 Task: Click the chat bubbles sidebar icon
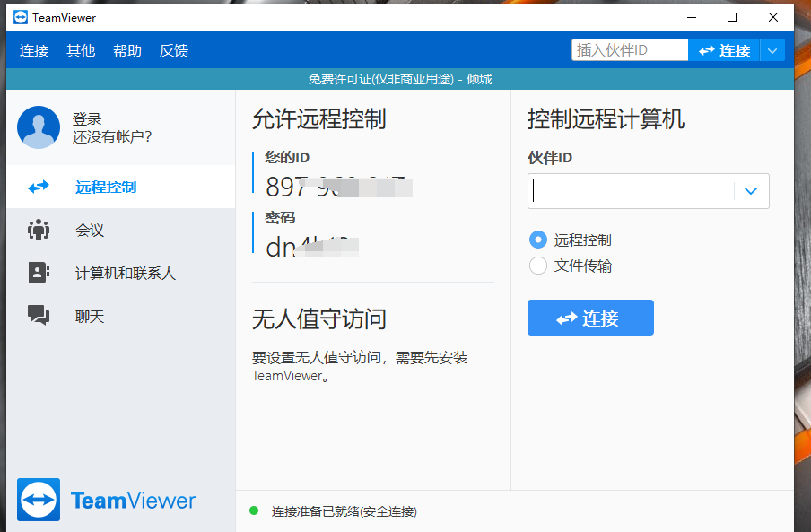click(39, 315)
